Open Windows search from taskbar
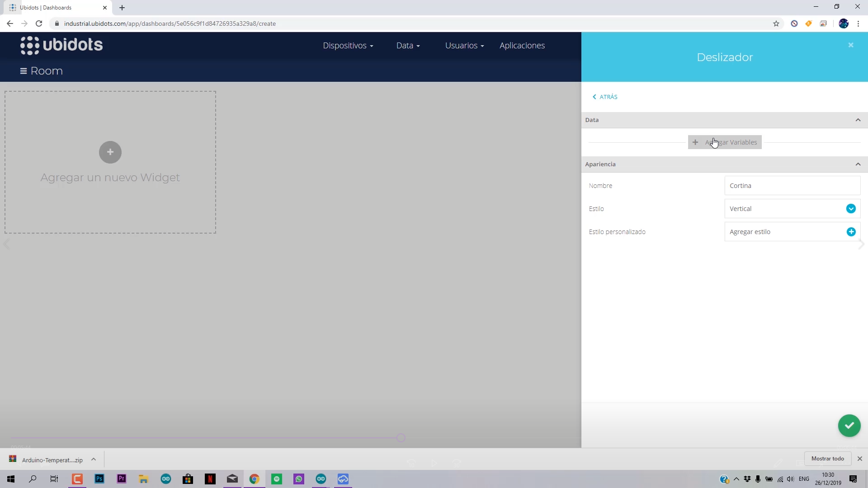868x488 pixels. pyautogui.click(x=33, y=479)
